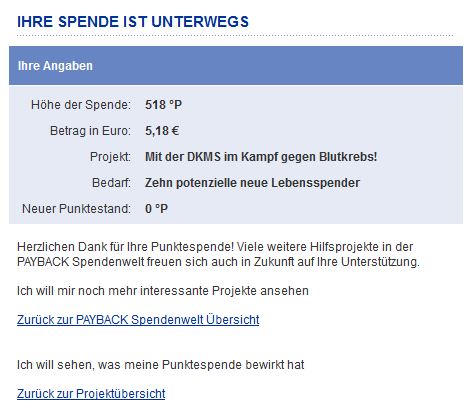
Task: Click the text about what Punktespende bewirkt hat
Action: (x=161, y=365)
